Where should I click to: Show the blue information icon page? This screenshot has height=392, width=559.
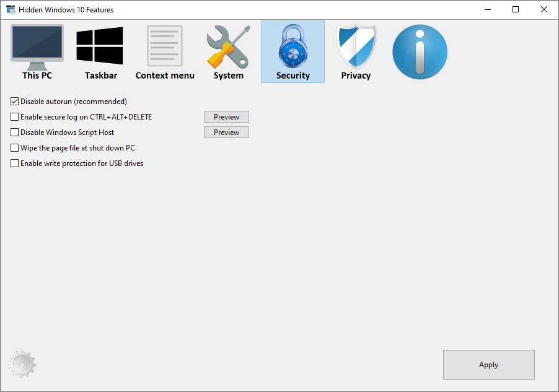[x=420, y=51]
